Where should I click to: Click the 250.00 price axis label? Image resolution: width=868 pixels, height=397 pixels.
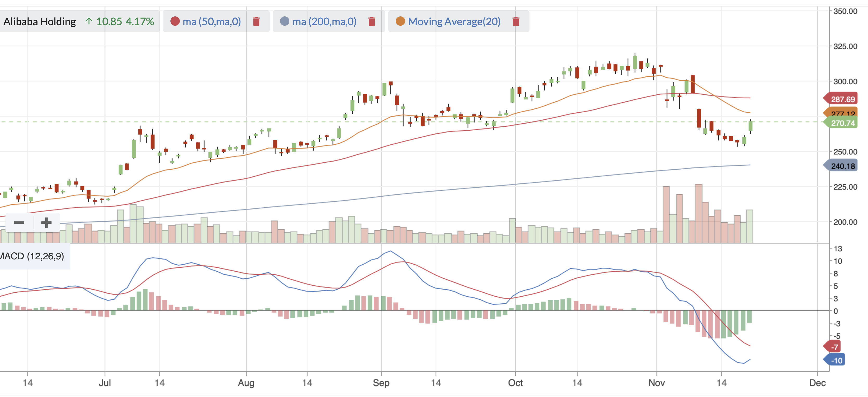[845, 152]
